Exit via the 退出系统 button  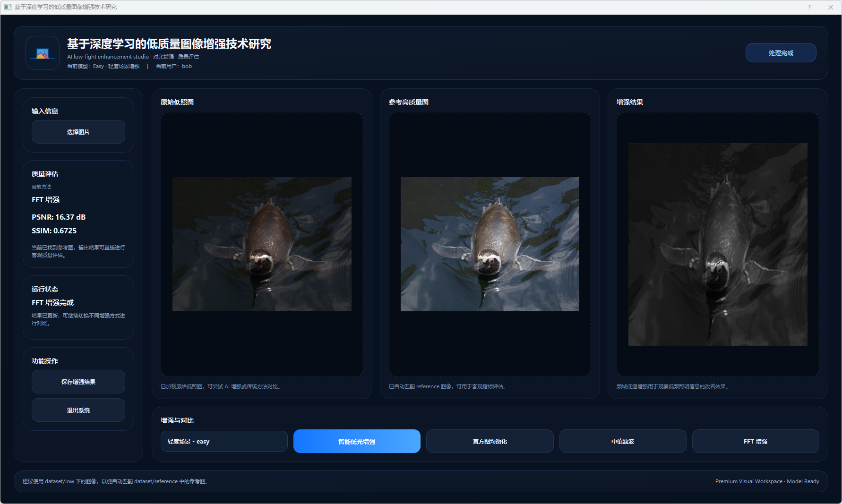point(78,410)
